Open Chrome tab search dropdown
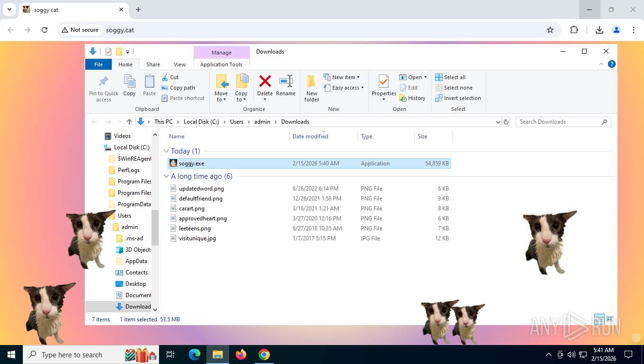 click(x=9, y=9)
